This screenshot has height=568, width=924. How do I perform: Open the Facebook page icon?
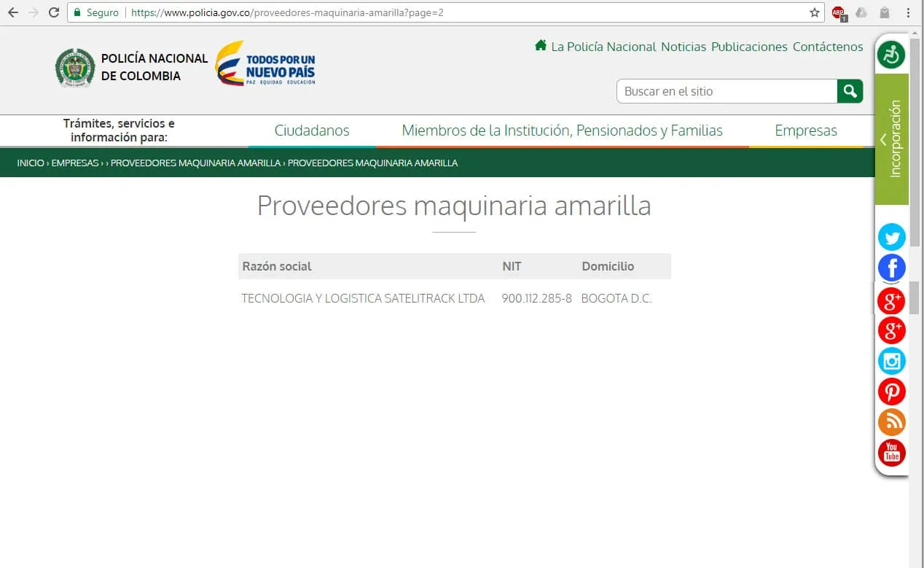(x=891, y=268)
